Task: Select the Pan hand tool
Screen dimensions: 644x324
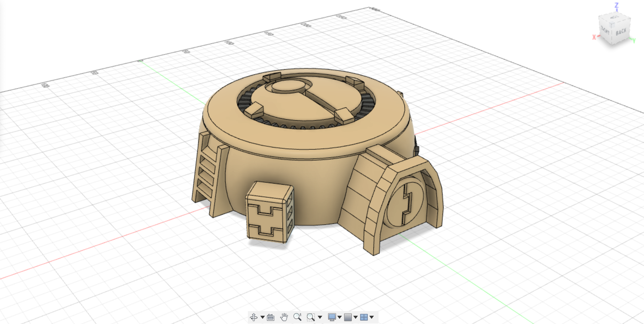Action: [284, 317]
